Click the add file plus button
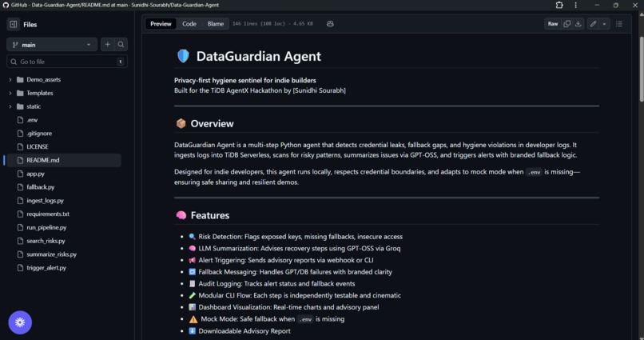 point(108,45)
